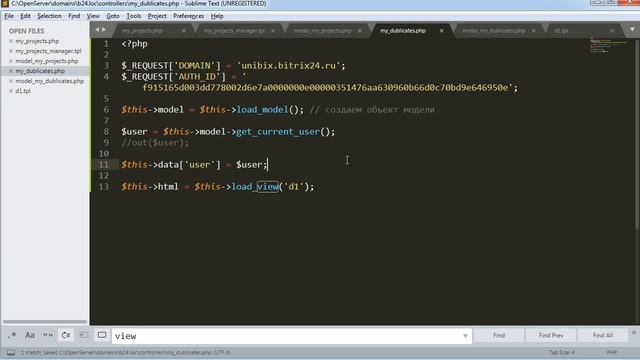Toggle wrap search option
Screen dimensions: 640x360
(x=66, y=336)
